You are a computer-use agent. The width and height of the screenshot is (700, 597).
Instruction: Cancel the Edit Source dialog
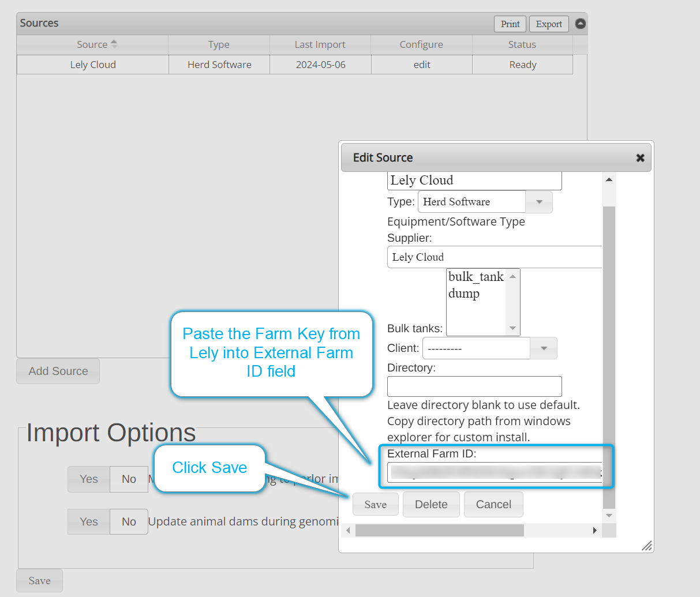pyautogui.click(x=493, y=504)
